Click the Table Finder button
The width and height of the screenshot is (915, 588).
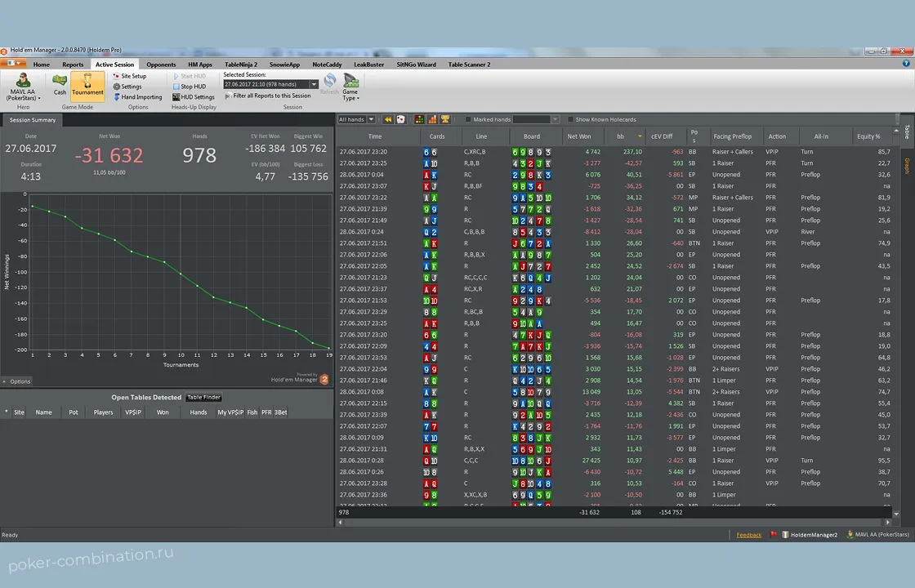[x=203, y=398]
